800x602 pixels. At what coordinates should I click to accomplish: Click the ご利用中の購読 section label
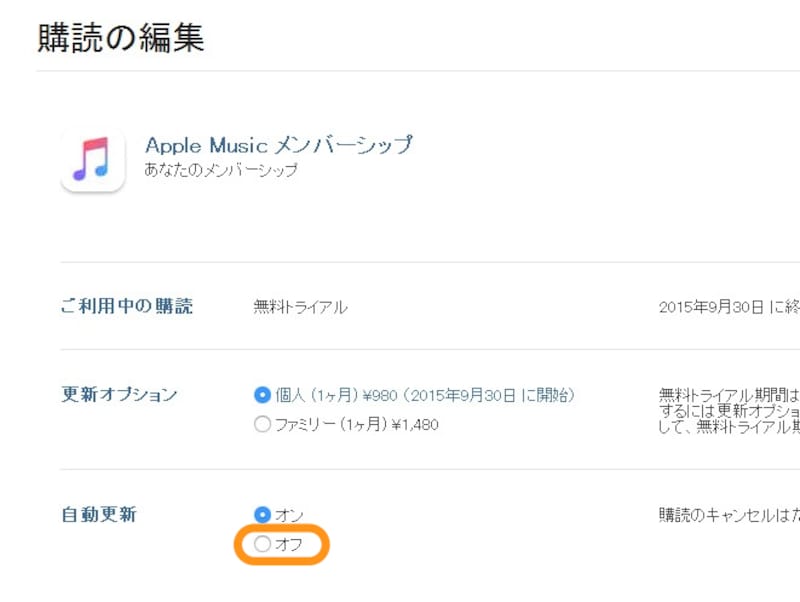(127, 307)
